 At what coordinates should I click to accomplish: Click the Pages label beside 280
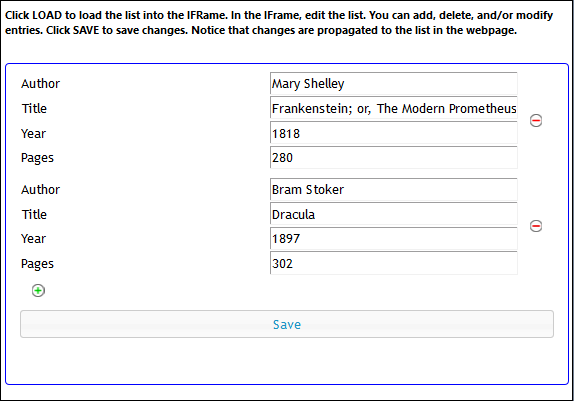click(x=37, y=158)
